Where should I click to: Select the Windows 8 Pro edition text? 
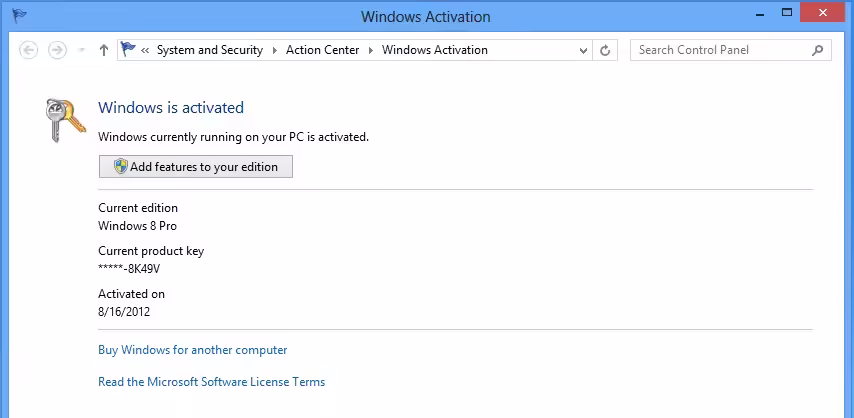pos(137,226)
